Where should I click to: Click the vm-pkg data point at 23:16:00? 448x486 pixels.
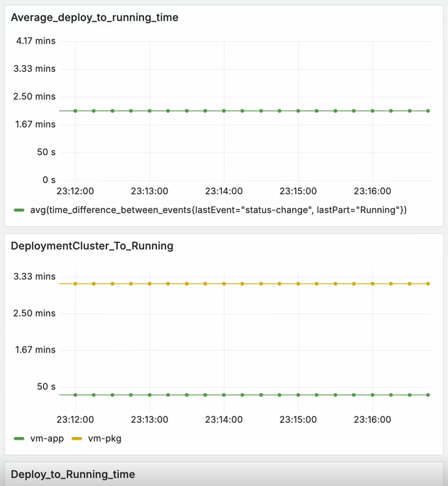click(x=372, y=284)
